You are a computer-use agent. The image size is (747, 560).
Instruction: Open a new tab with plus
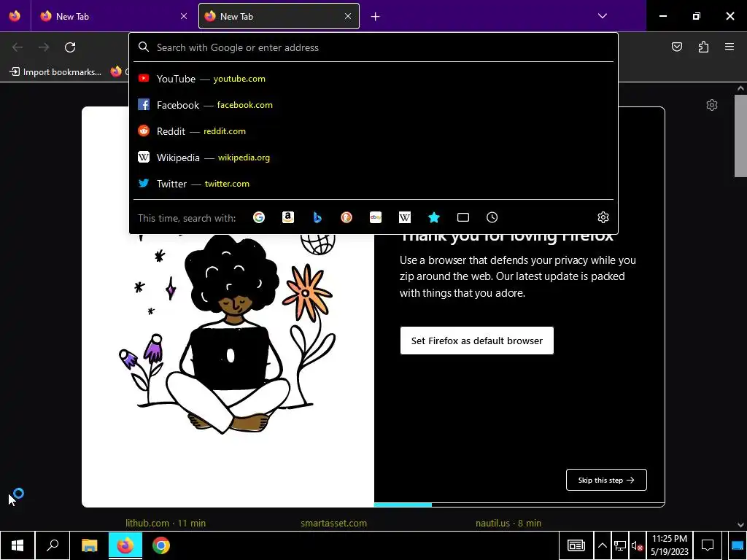[x=376, y=17]
